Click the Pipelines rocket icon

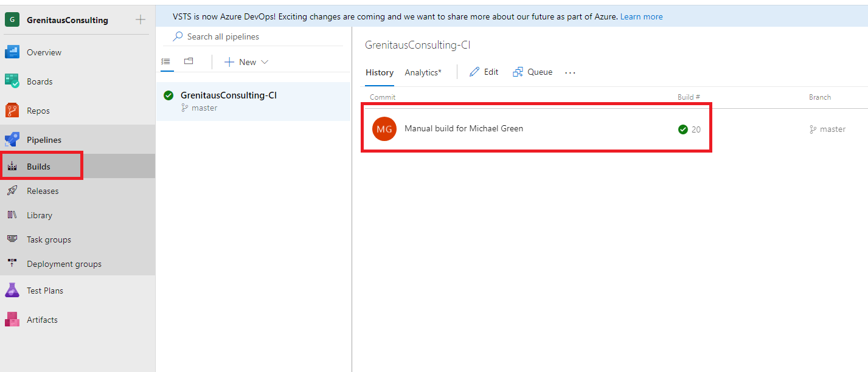pyautogui.click(x=12, y=140)
